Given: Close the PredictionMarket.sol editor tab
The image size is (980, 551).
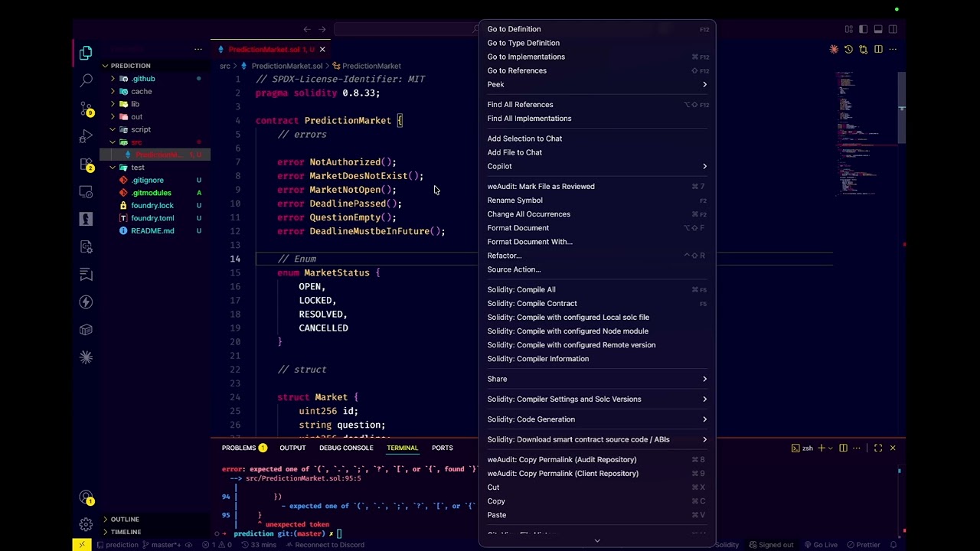Looking at the screenshot, I should point(322,49).
